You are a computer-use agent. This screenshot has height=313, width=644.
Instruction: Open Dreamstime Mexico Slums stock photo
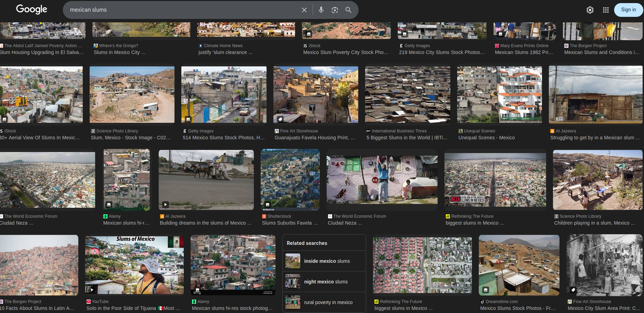pos(519,265)
